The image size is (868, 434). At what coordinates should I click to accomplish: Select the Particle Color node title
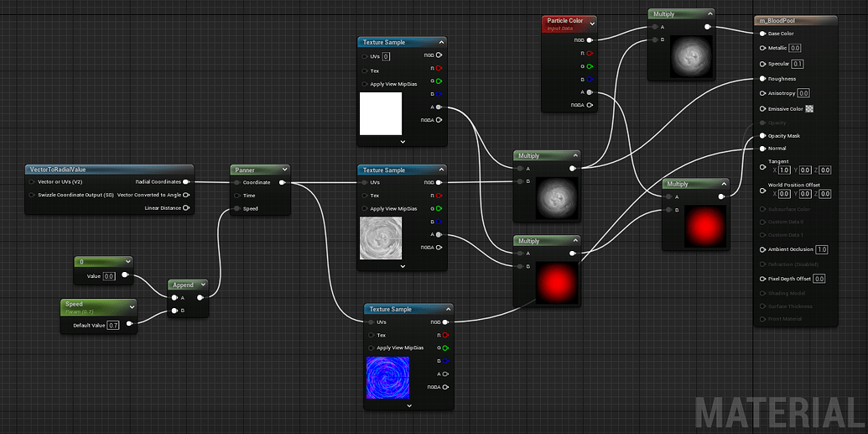click(564, 21)
